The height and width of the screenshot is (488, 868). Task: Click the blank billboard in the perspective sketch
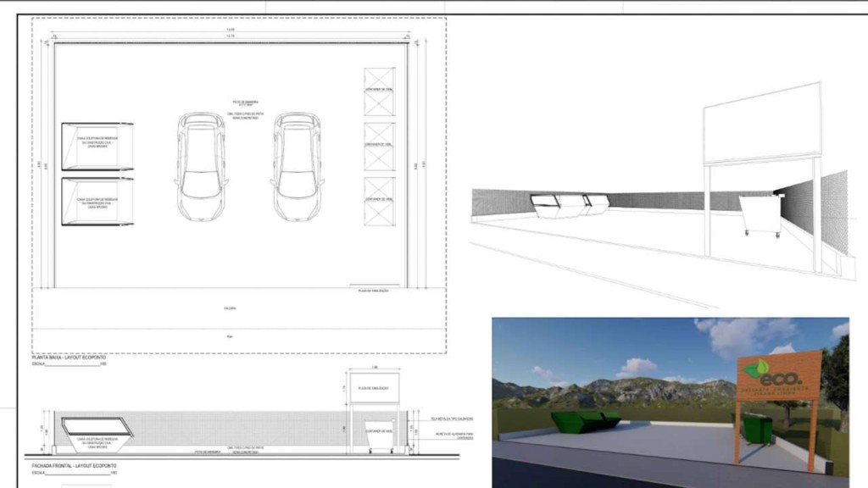click(761, 123)
